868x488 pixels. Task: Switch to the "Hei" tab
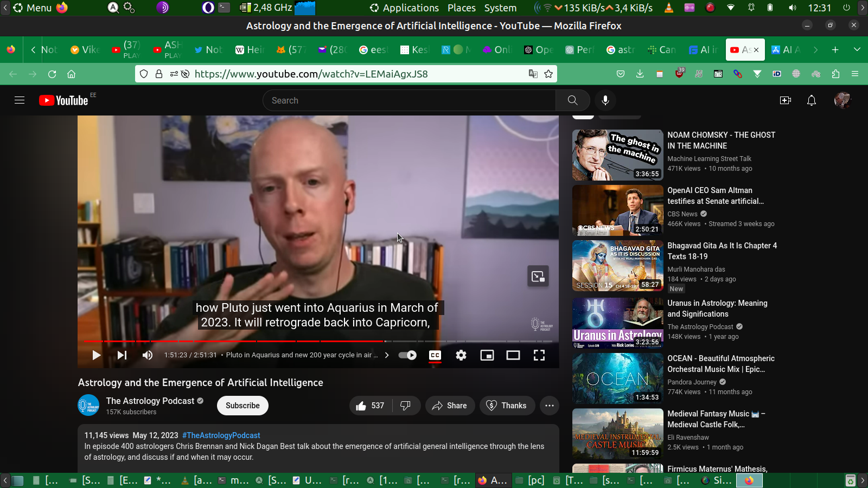pyautogui.click(x=250, y=49)
